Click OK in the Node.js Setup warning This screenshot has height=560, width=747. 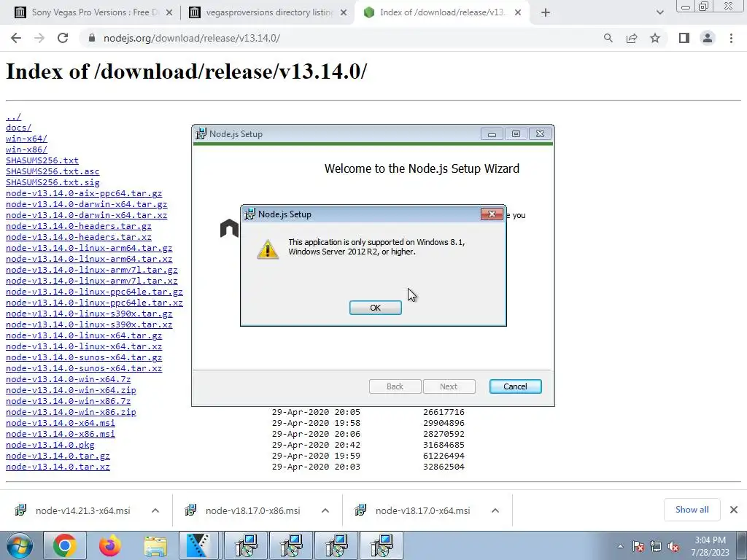376,308
